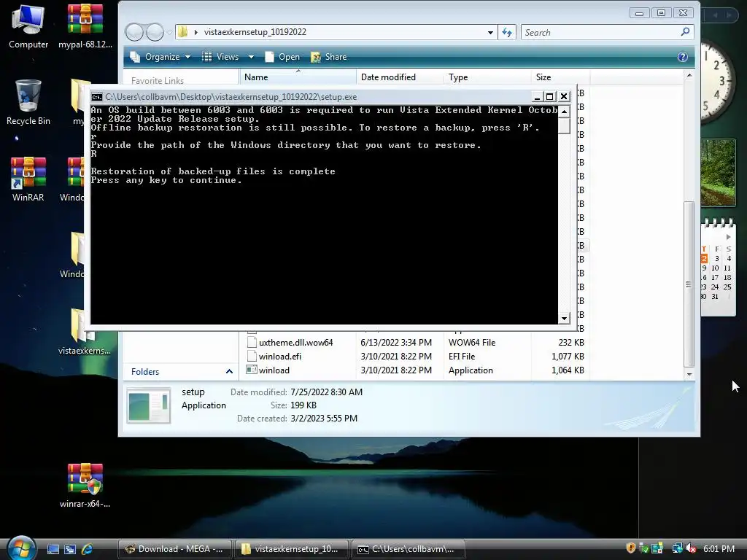Open the vistaexkerns folder on desktop

coord(85,332)
